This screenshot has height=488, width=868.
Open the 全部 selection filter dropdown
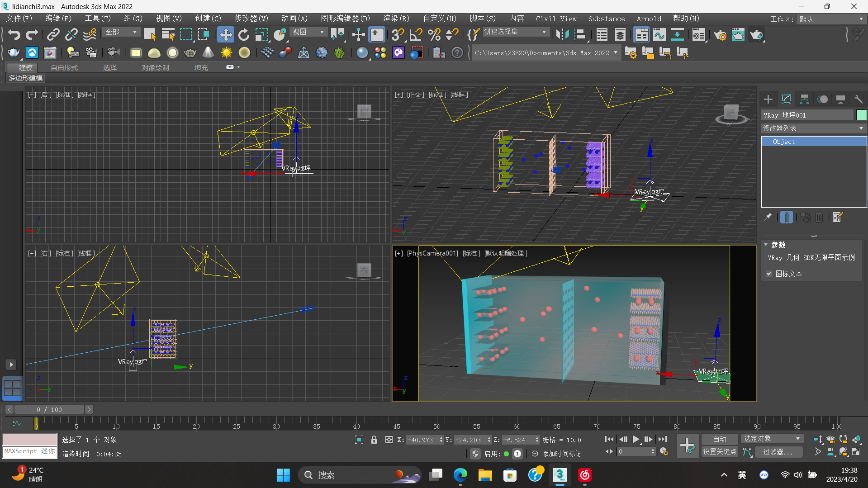point(121,32)
